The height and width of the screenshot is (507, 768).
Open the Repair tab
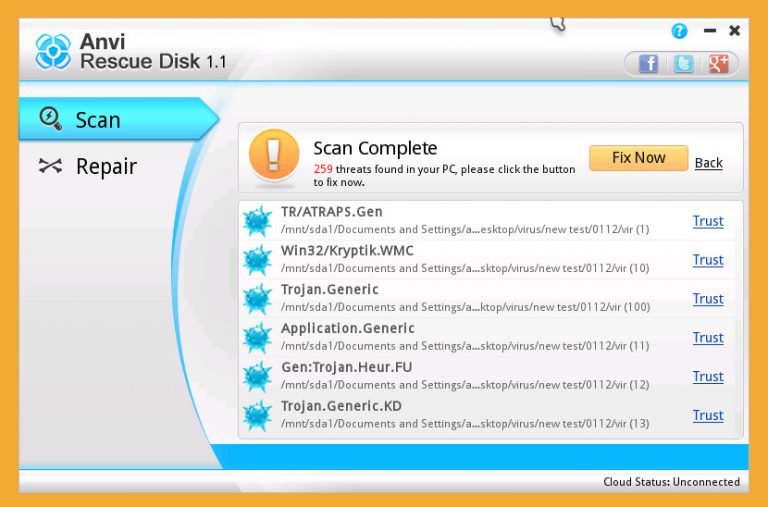105,166
